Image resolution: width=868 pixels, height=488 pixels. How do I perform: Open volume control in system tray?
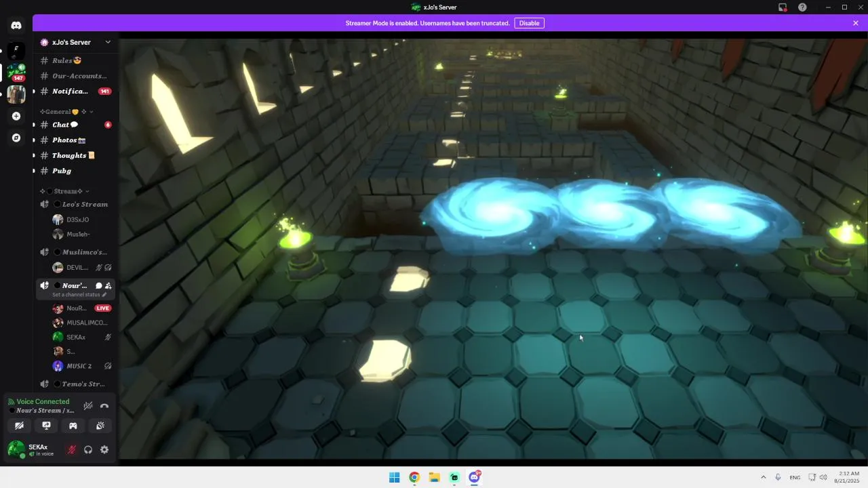tap(823, 477)
